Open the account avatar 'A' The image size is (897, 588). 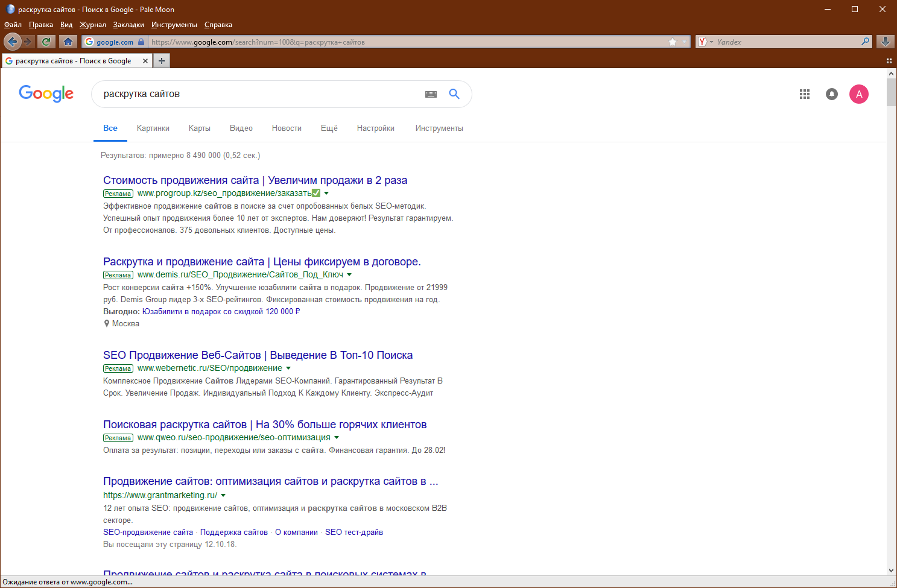[859, 94]
